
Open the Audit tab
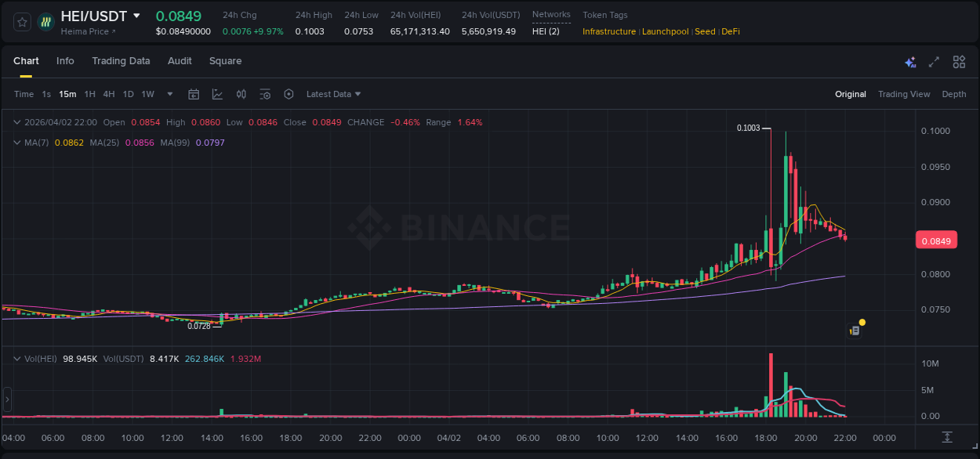[x=180, y=60]
